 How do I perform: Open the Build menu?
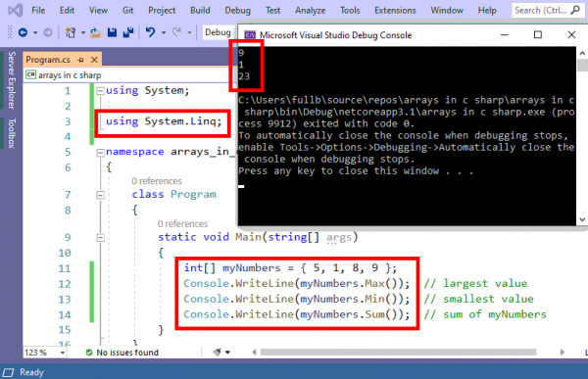tap(200, 10)
